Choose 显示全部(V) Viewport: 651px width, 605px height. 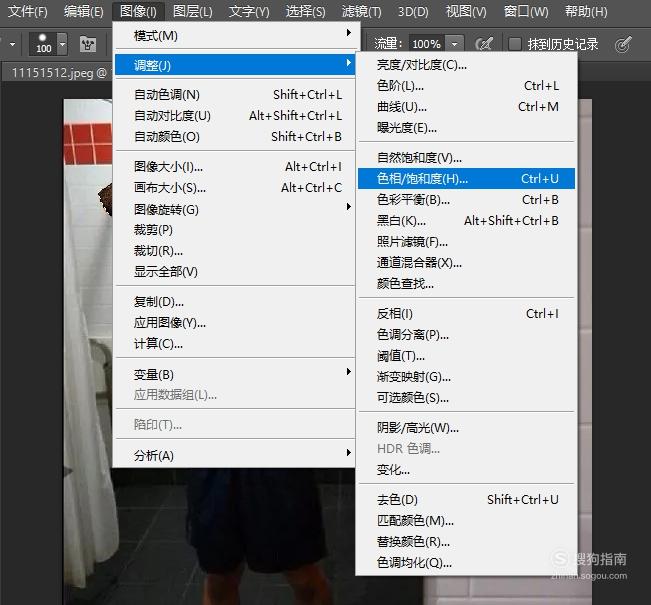point(235,272)
